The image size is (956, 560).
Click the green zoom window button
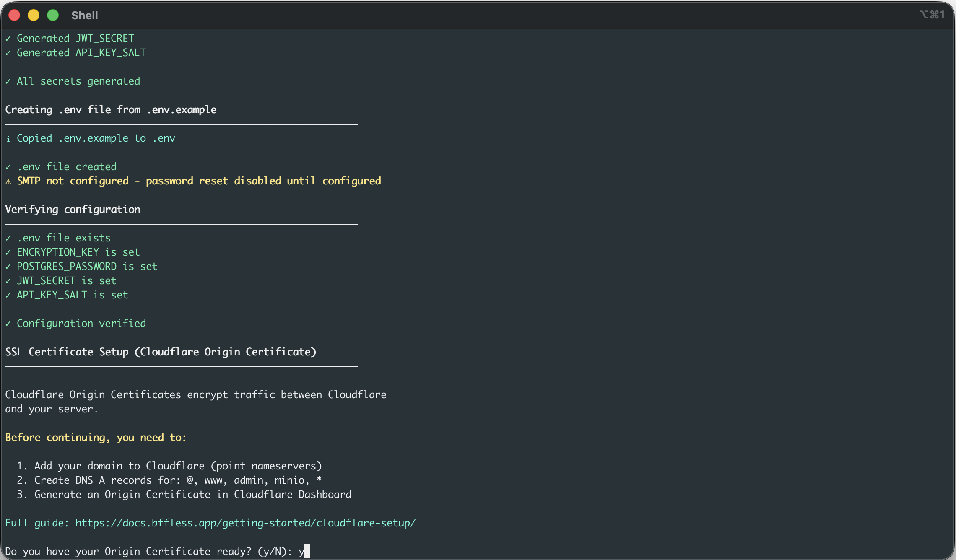tap(53, 16)
